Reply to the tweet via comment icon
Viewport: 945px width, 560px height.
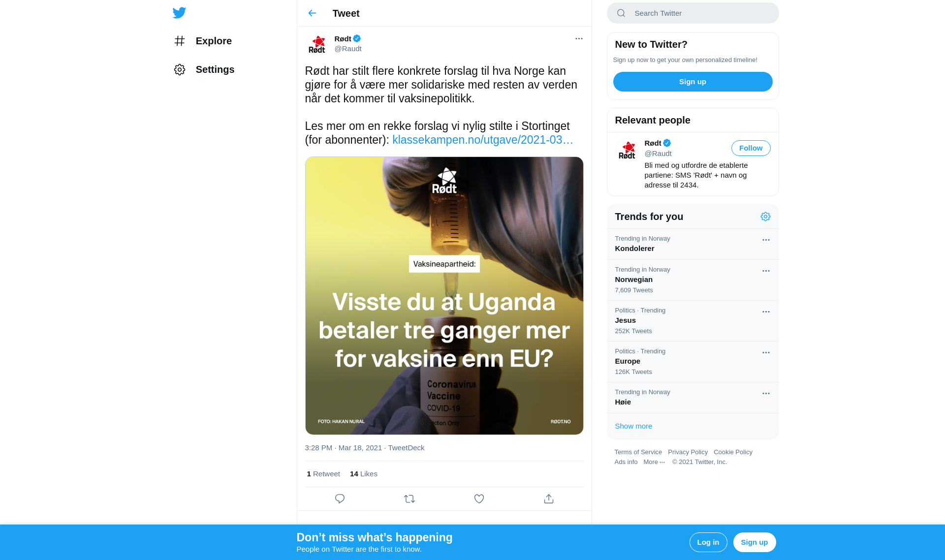pyautogui.click(x=340, y=499)
